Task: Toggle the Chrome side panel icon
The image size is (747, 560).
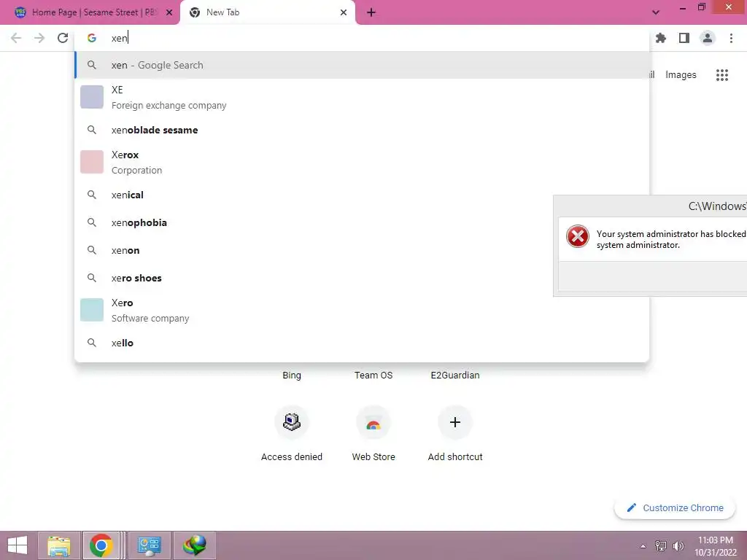Action: (684, 38)
